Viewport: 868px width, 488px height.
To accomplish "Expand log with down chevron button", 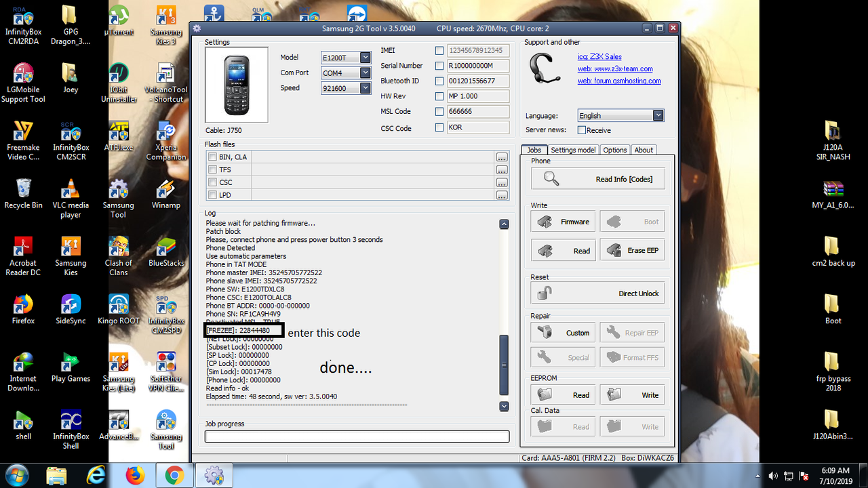I will 504,407.
